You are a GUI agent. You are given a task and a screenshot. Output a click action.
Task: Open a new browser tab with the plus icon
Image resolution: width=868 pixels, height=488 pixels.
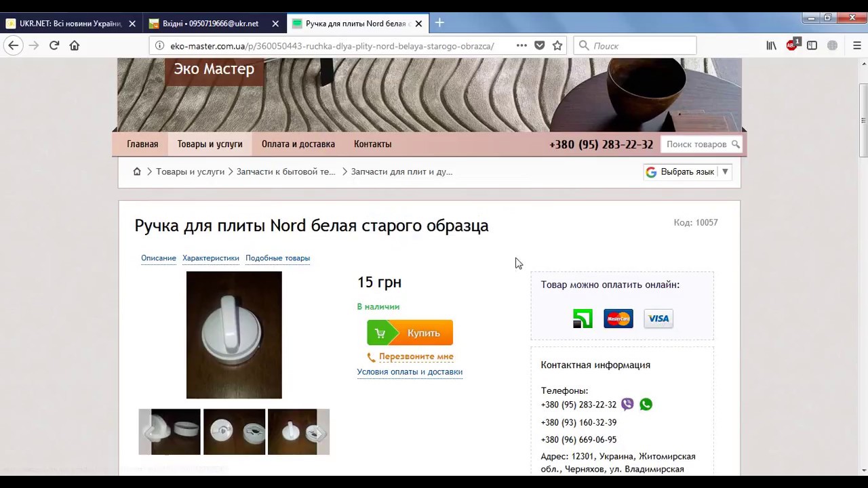tap(439, 23)
